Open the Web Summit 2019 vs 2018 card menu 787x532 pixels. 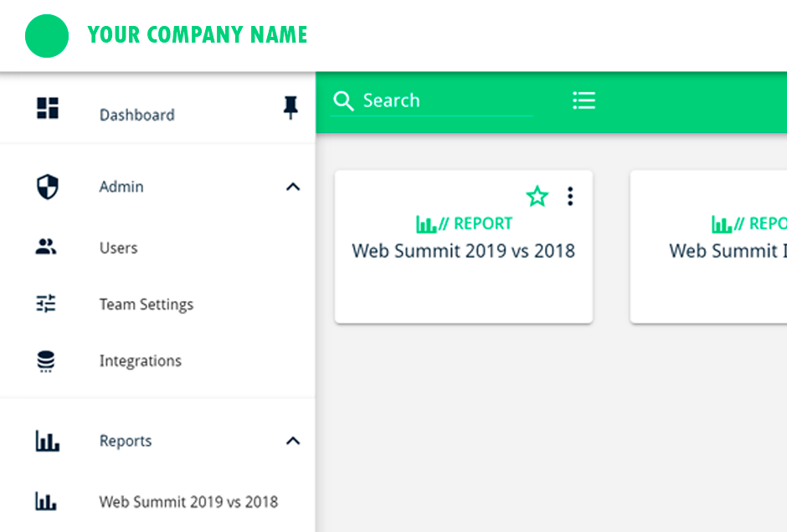(570, 196)
